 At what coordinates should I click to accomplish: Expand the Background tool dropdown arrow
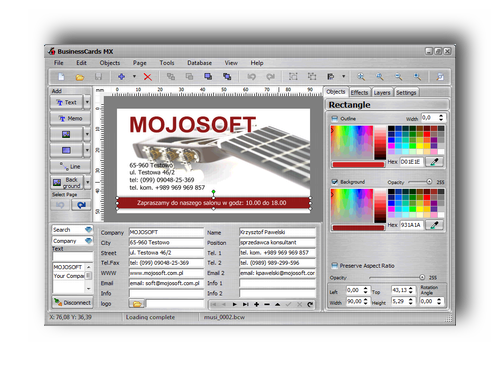(87, 182)
